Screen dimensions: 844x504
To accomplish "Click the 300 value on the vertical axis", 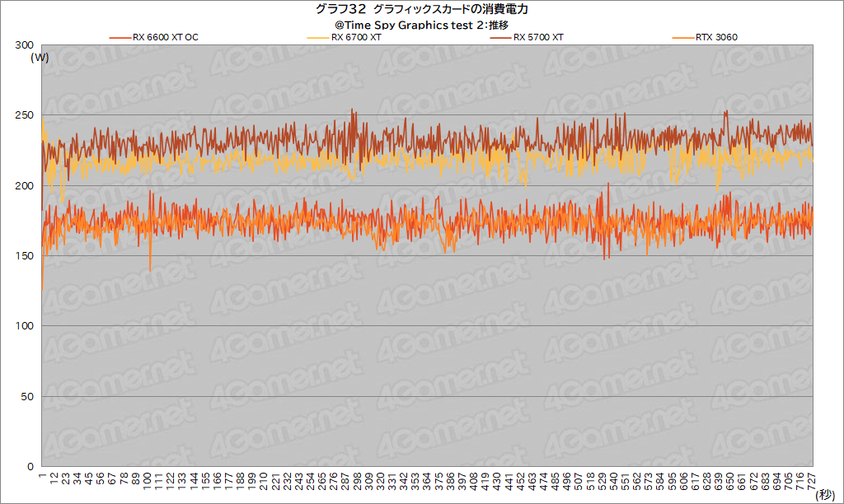I will 24,45.
